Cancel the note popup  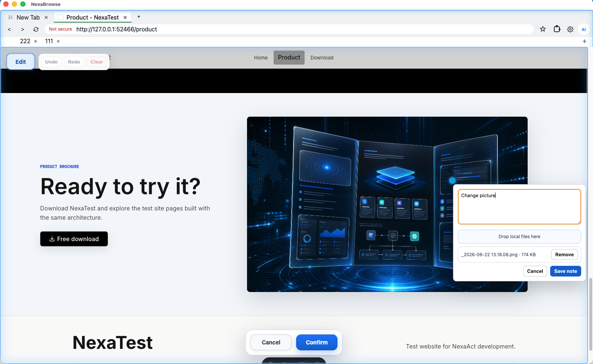point(535,271)
